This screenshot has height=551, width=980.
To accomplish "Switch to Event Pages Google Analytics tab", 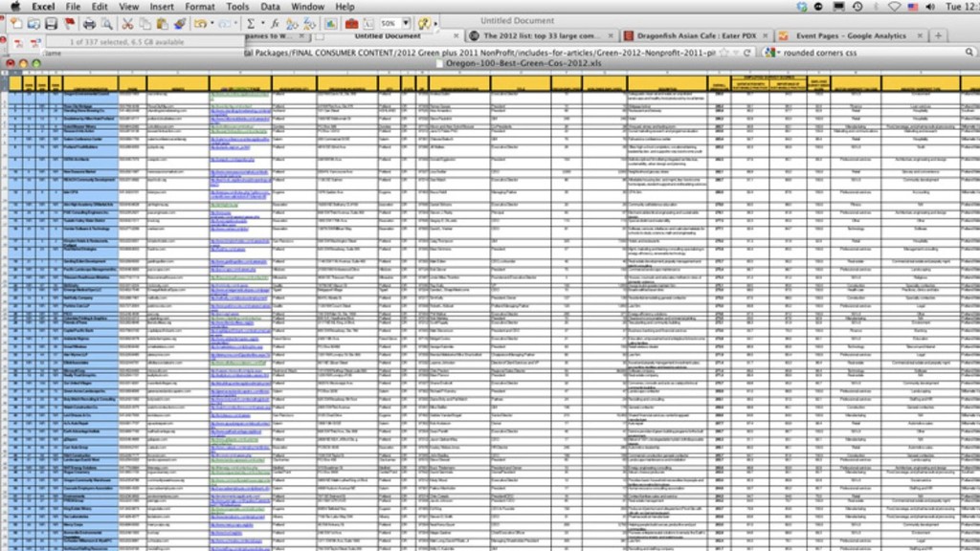I will click(851, 36).
